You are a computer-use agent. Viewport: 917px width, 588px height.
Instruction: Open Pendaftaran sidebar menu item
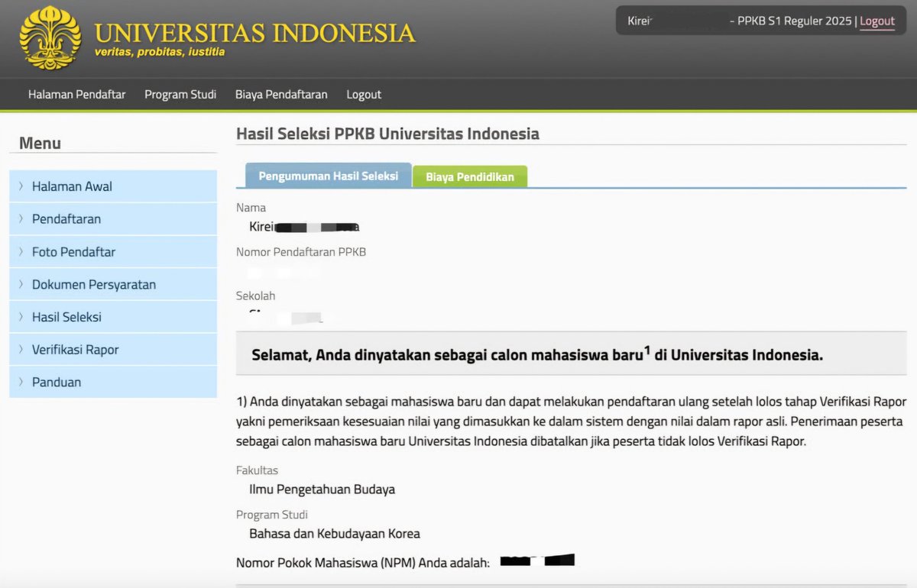point(113,219)
